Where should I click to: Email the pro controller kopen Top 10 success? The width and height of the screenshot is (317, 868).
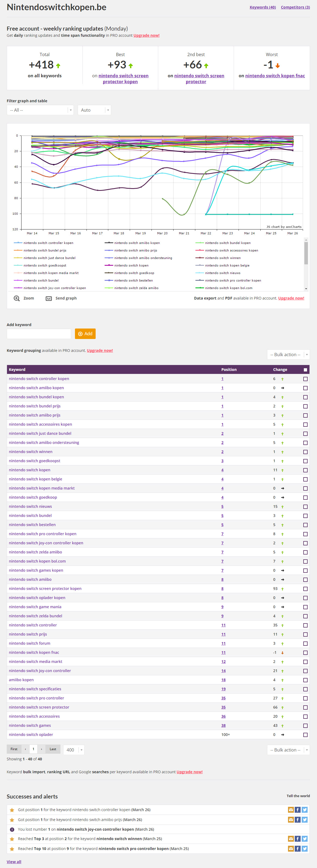(291, 848)
